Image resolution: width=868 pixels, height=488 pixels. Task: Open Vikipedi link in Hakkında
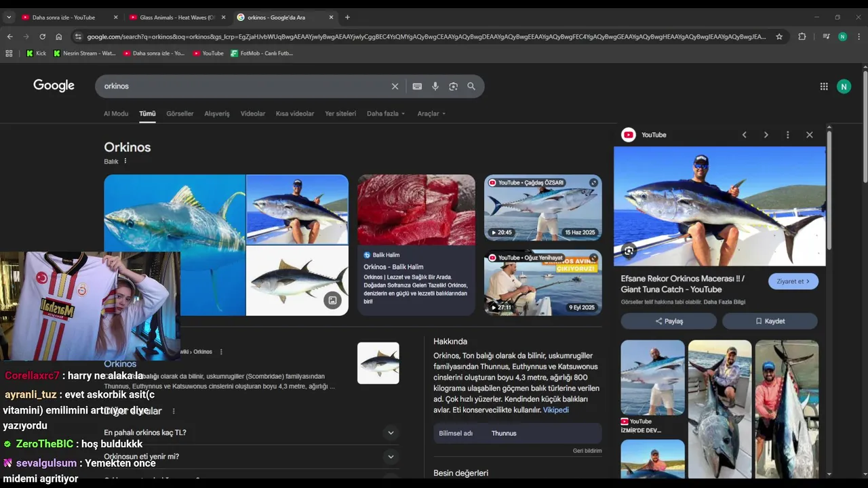click(555, 410)
